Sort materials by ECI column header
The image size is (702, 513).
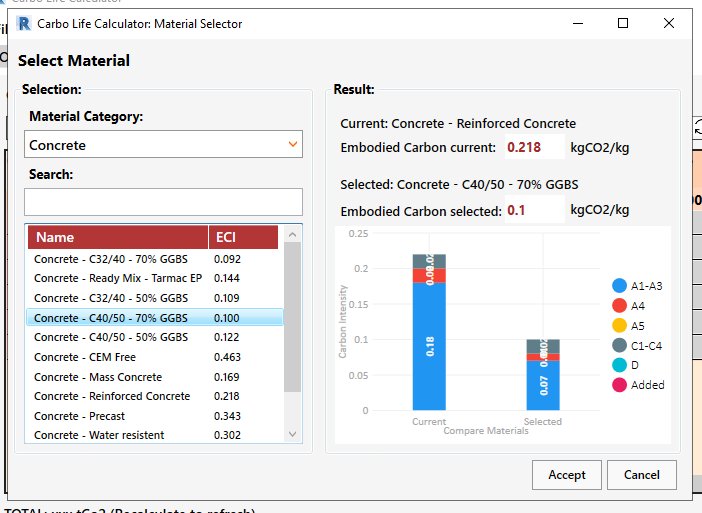[x=243, y=238]
